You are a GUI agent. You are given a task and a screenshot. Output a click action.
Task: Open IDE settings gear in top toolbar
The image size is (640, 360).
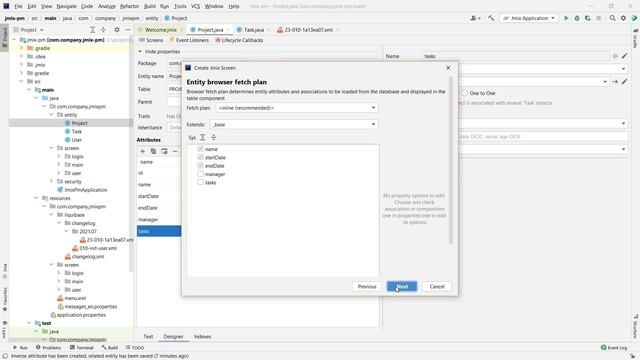(x=623, y=18)
